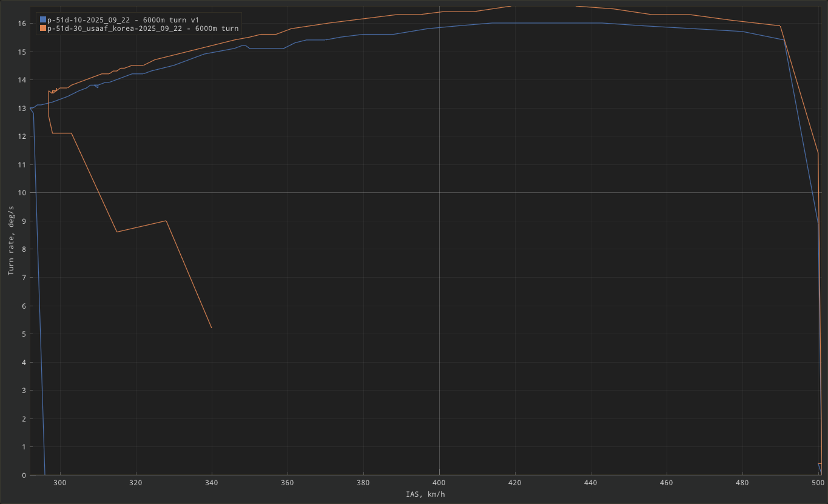Click the blue p-51d-10 legend swatch
The height and width of the screenshot is (504, 828).
[43, 20]
